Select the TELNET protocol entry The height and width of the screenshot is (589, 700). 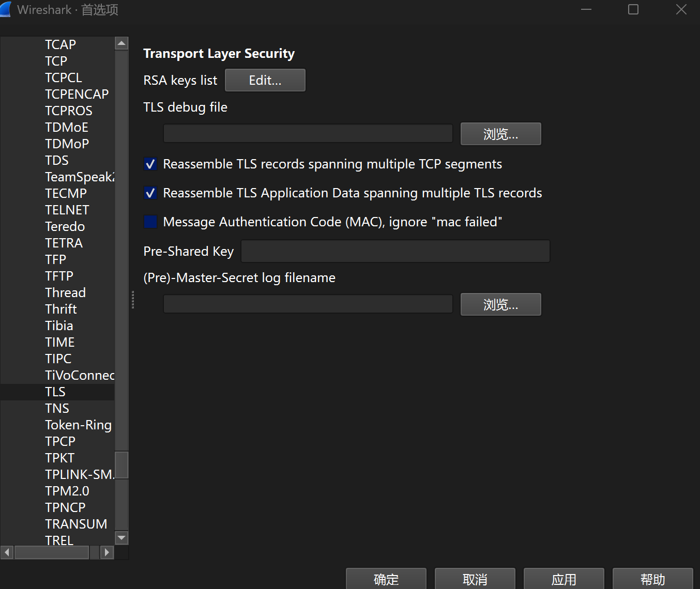67,209
